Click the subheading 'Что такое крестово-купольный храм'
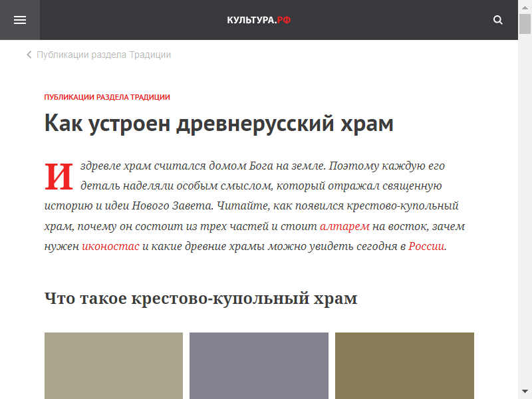 [201, 299]
